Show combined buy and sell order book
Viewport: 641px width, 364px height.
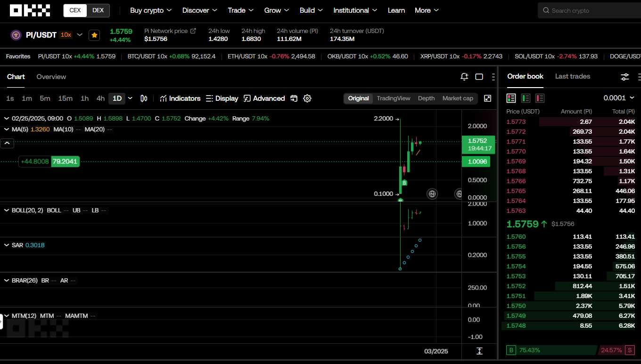[511, 98]
